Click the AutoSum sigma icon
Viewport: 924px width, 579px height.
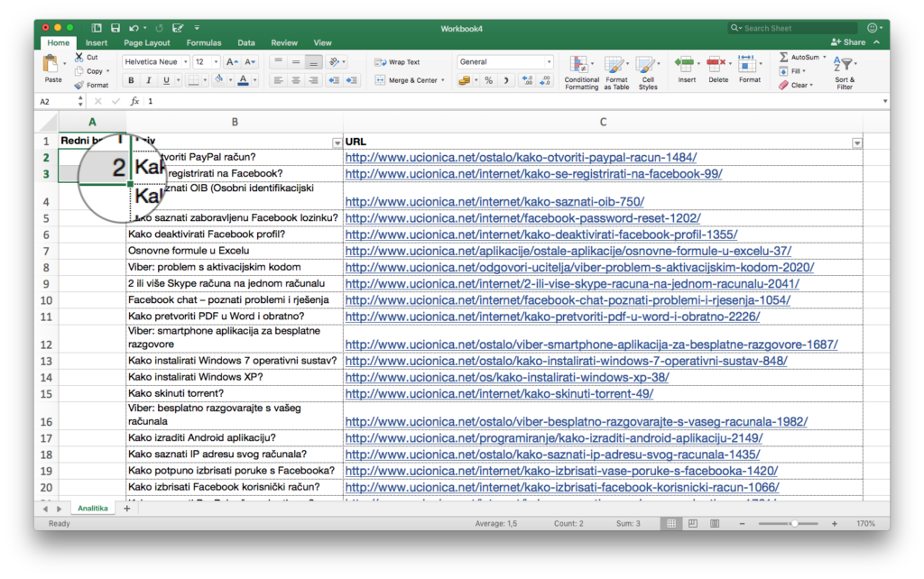[784, 57]
